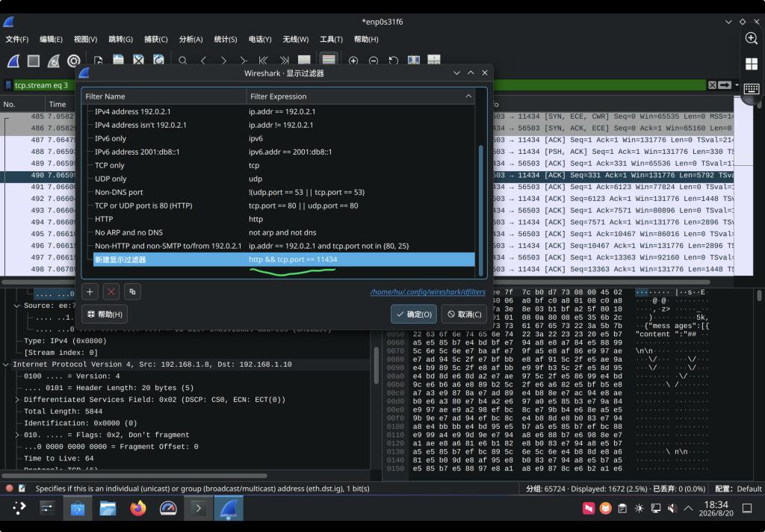Copy the selected display filter entry
The height and width of the screenshot is (532, 765).
(132, 292)
